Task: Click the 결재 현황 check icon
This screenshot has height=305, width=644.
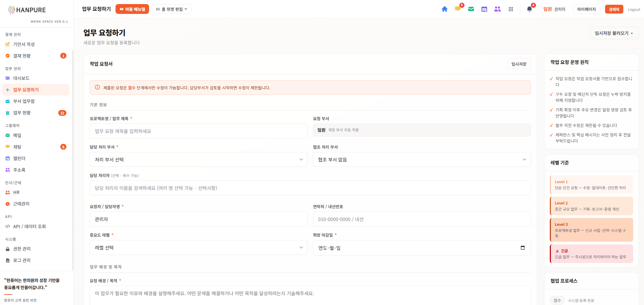Action: pyautogui.click(x=7, y=56)
